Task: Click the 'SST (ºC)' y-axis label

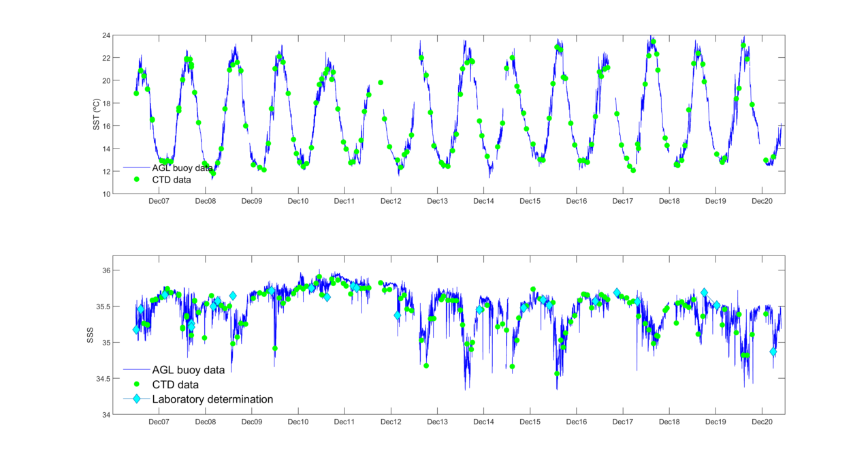Action: tap(96, 115)
